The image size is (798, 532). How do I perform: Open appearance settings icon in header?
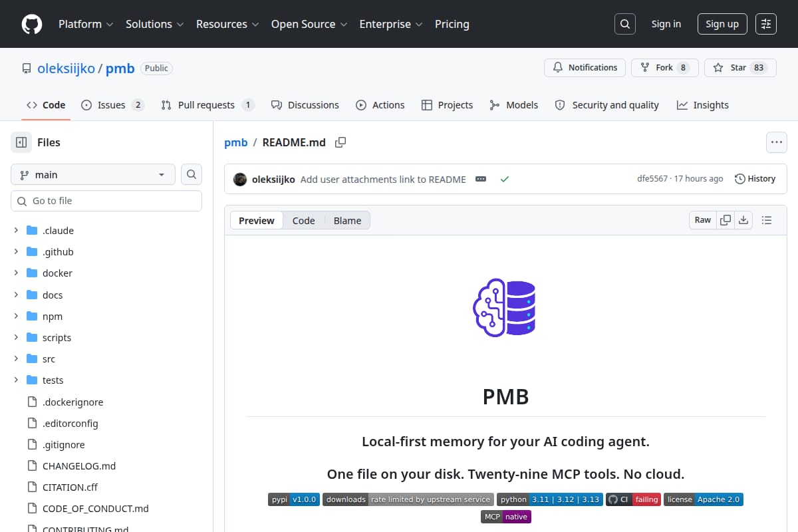766,24
